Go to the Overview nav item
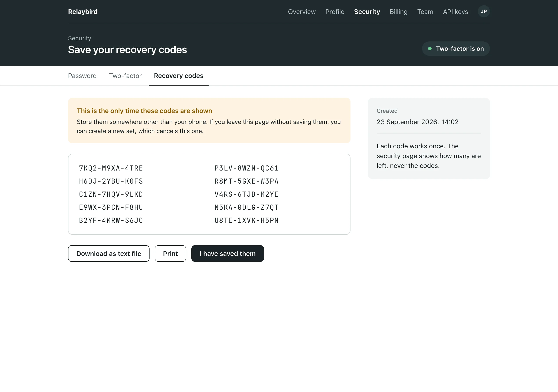 302,12
